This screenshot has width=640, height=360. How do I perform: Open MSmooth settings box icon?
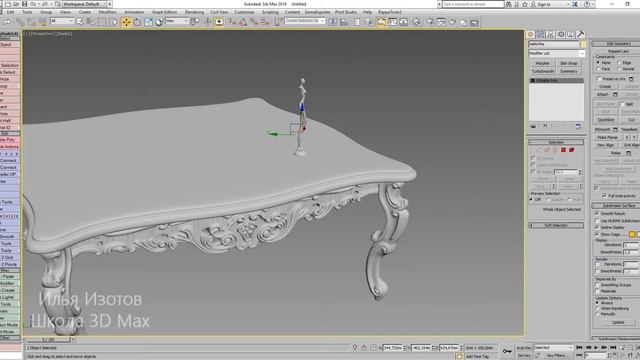click(616, 129)
